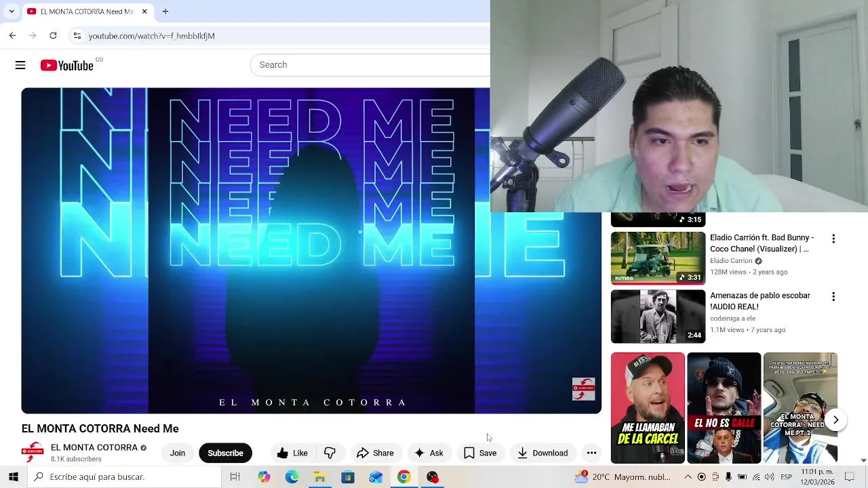
Task: Open the recording app icon in the taskbar
Action: 432,477
